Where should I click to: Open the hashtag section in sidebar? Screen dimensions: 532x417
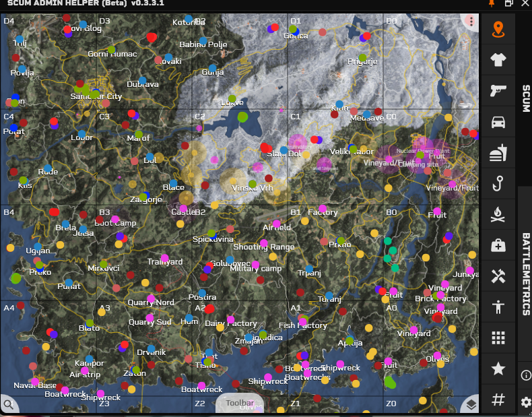tap(498, 400)
